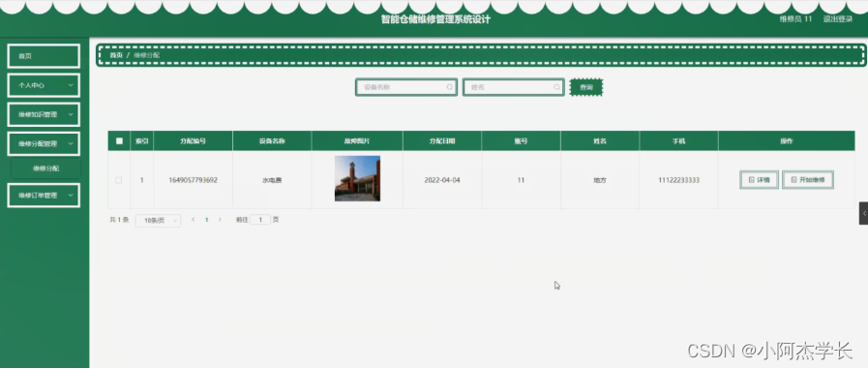Open the 故障图片 thumbnail of building
The image size is (868, 369).
[357, 178]
